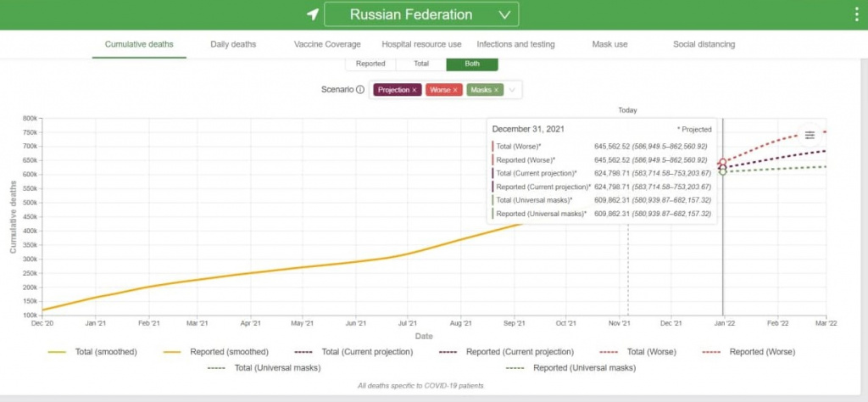Select the Total data option

(x=420, y=64)
